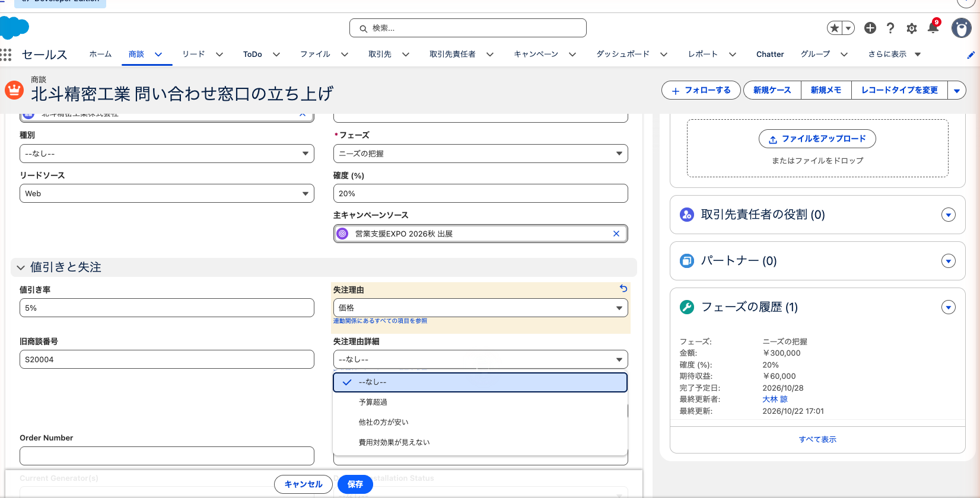This screenshot has width=980, height=498.
Task: Select 費用対効果が見えない option
Action: click(480, 442)
